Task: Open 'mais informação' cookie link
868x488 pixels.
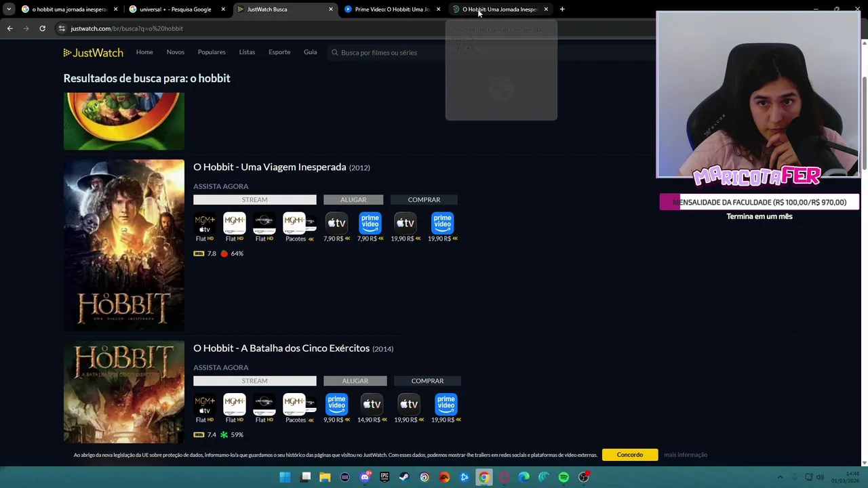Action: coord(686,455)
